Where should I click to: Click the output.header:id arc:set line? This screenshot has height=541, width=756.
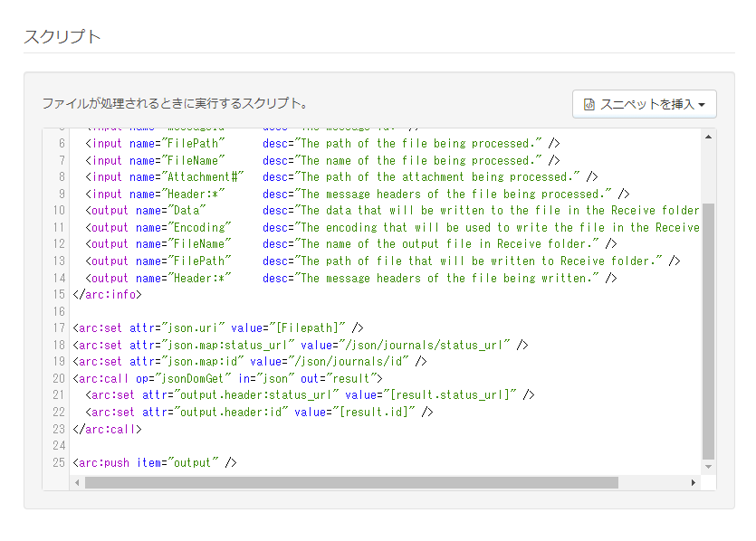tap(259, 412)
